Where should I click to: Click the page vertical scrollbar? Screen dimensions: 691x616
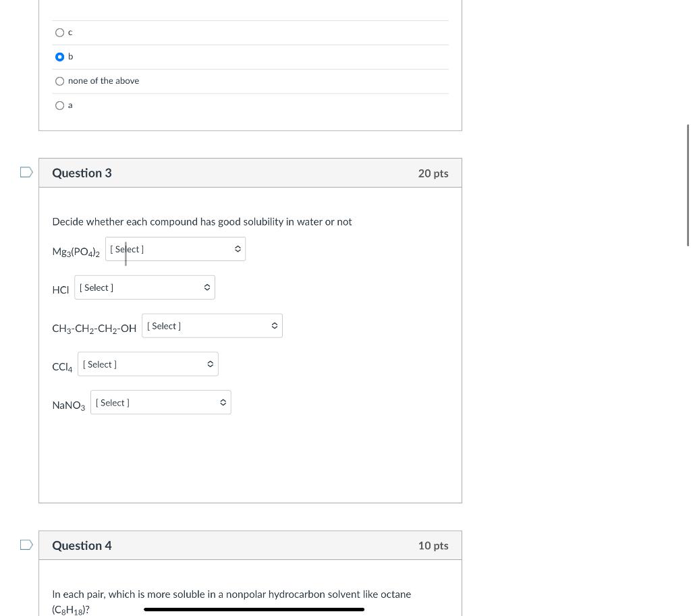point(688,185)
